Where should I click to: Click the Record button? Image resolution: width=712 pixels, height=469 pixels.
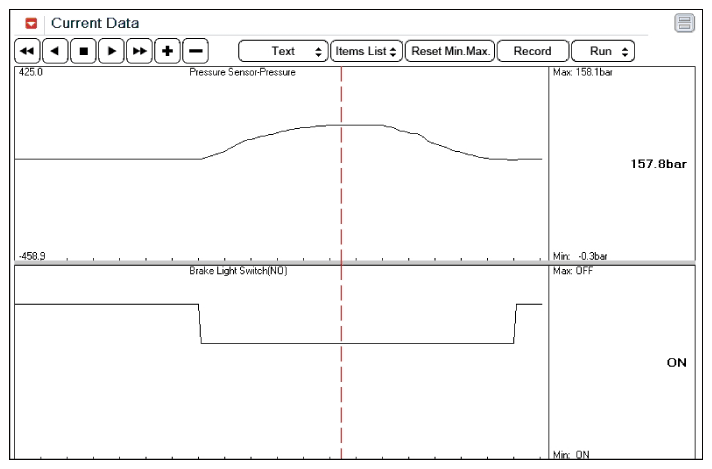click(x=533, y=51)
